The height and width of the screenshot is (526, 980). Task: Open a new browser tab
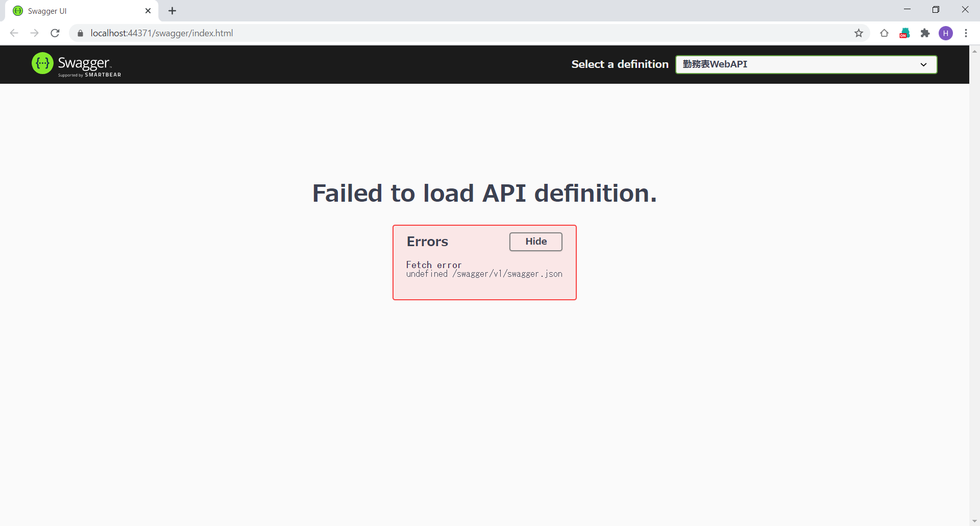click(x=172, y=11)
